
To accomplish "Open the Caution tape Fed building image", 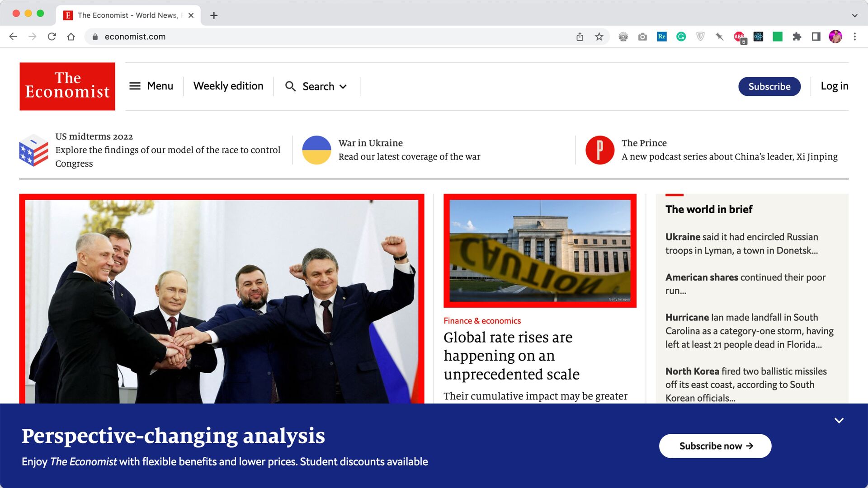I will pyautogui.click(x=540, y=251).
